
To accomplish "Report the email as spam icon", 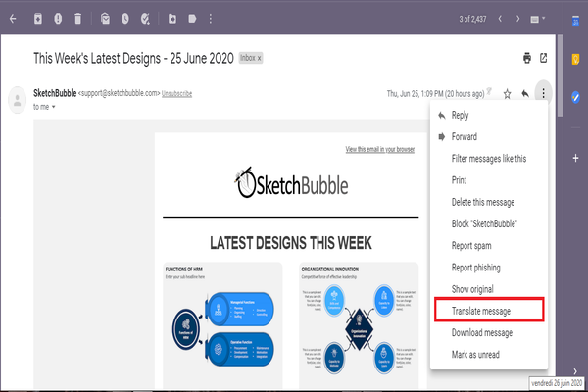I will point(58,19).
